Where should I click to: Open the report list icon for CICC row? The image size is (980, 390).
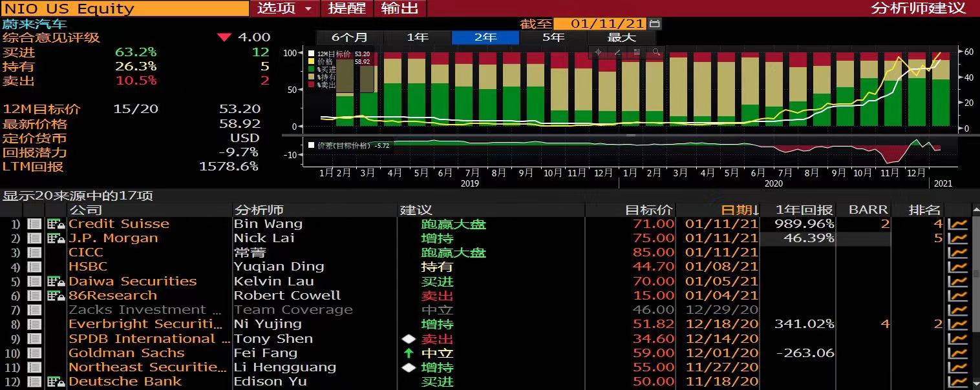tap(34, 252)
